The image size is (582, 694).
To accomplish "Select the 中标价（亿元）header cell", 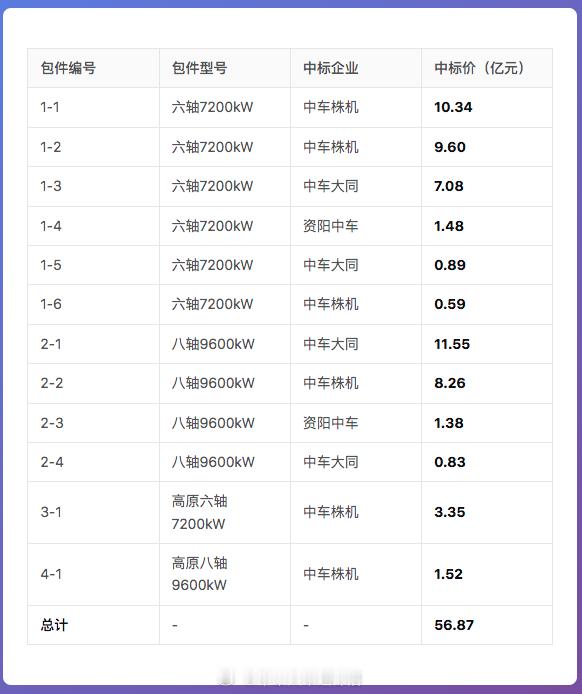I will pyautogui.click(x=487, y=68).
